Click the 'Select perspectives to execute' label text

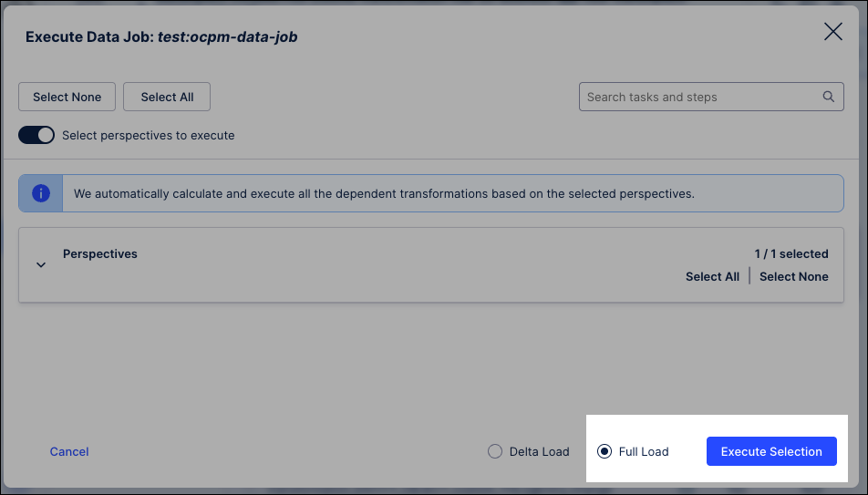tap(149, 135)
